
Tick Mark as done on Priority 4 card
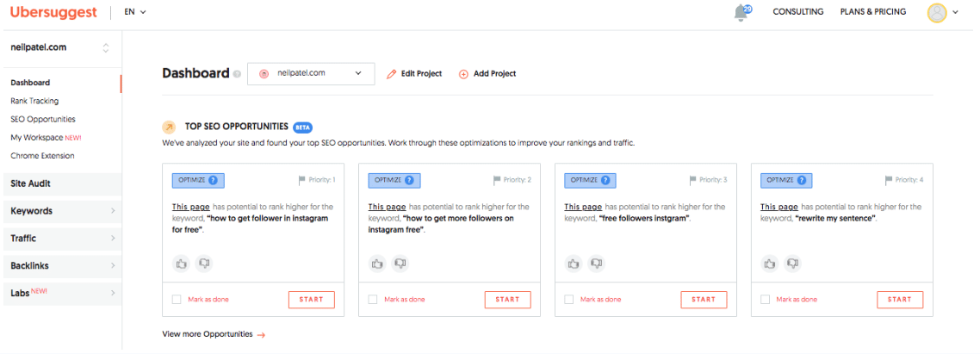765,300
